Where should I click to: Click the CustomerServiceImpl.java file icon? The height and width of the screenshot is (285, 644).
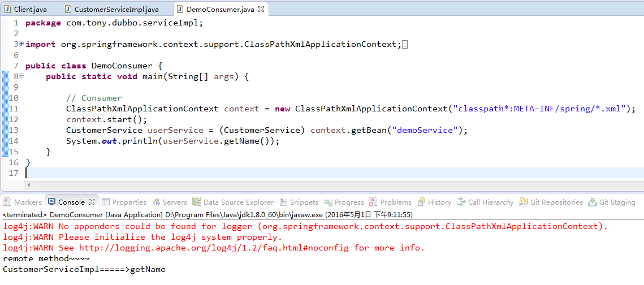click(x=68, y=9)
